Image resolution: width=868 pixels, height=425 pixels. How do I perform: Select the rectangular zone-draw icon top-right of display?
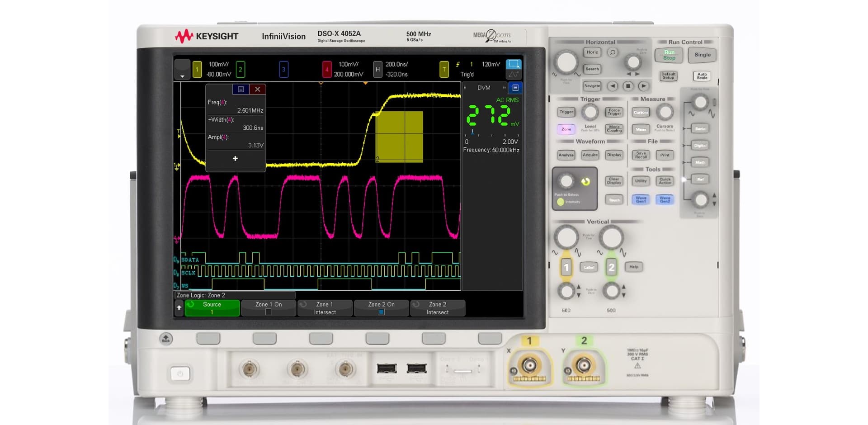(x=514, y=65)
